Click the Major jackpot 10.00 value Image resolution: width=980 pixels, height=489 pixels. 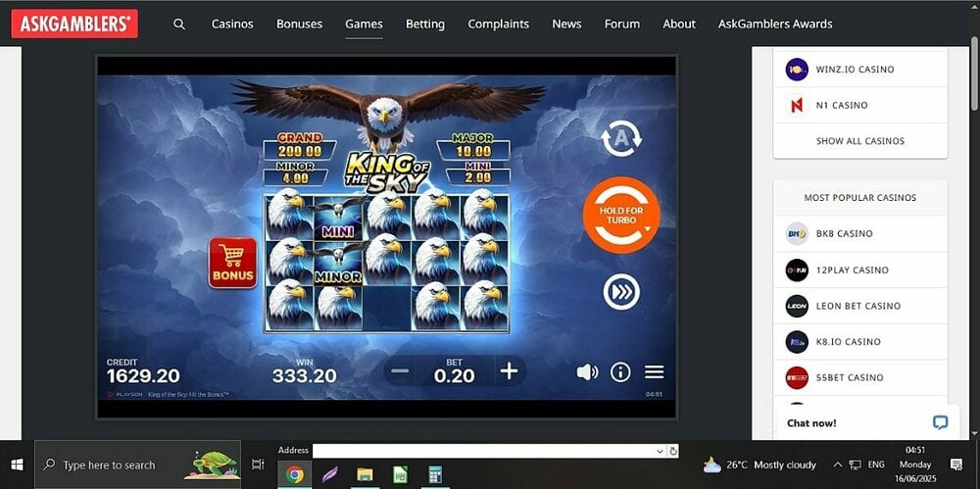pos(473,151)
